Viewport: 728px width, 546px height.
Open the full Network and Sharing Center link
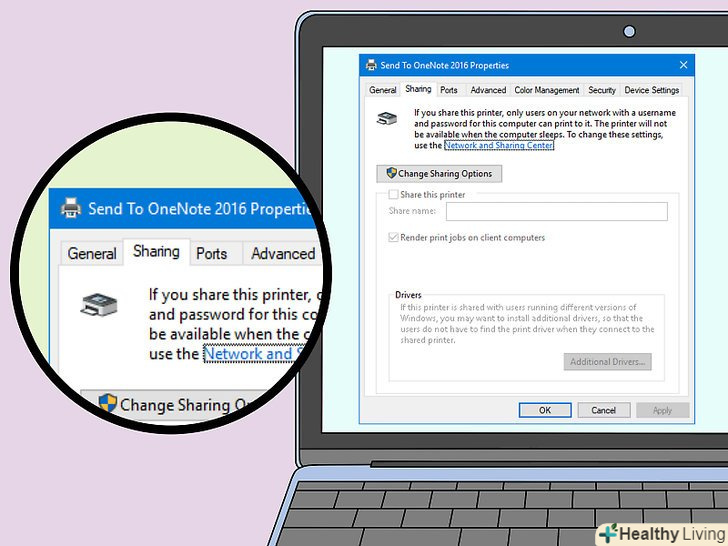tap(499, 145)
